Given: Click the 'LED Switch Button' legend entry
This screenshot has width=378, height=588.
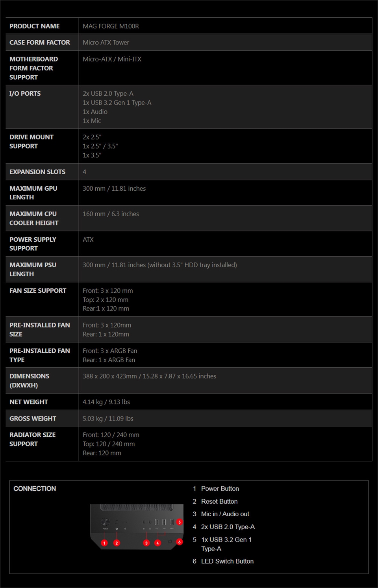Looking at the screenshot, I should (227, 561).
